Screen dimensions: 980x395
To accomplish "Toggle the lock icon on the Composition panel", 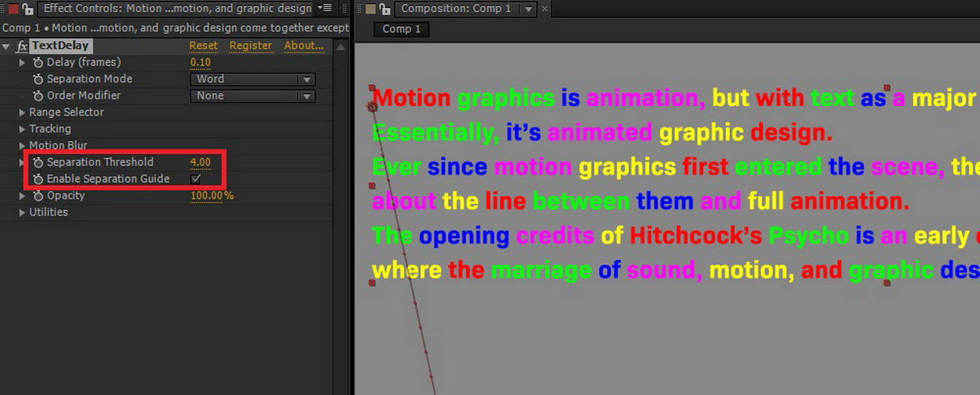I will click(x=385, y=9).
